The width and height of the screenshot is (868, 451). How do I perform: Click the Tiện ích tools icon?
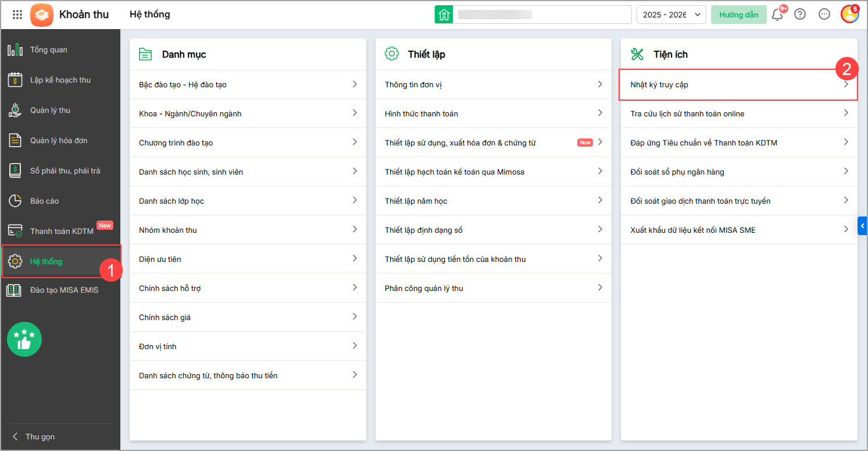(637, 54)
